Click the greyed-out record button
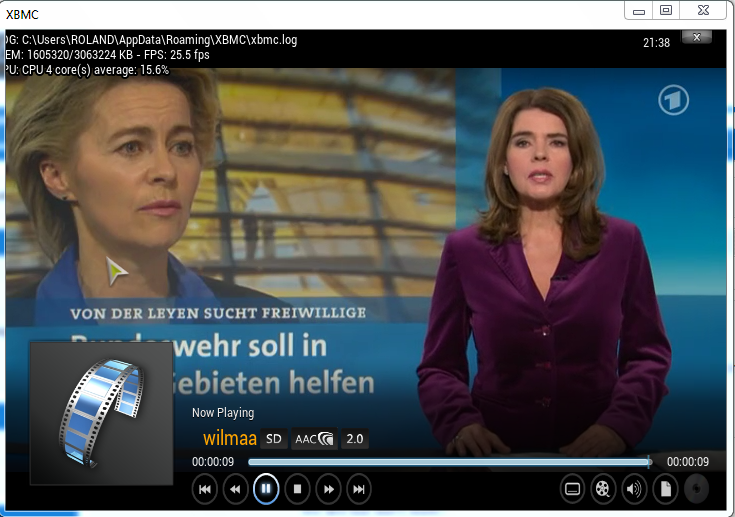735x517 pixels. pyautogui.click(x=696, y=489)
